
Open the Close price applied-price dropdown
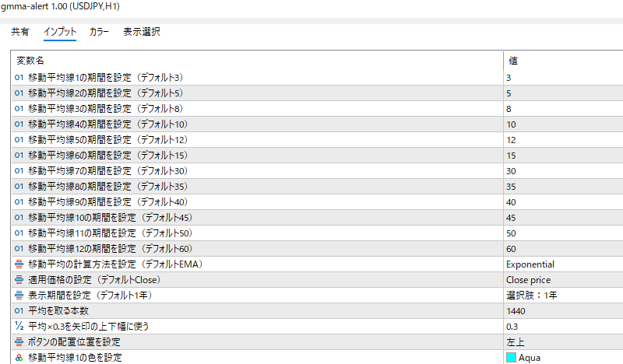(x=561, y=279)
